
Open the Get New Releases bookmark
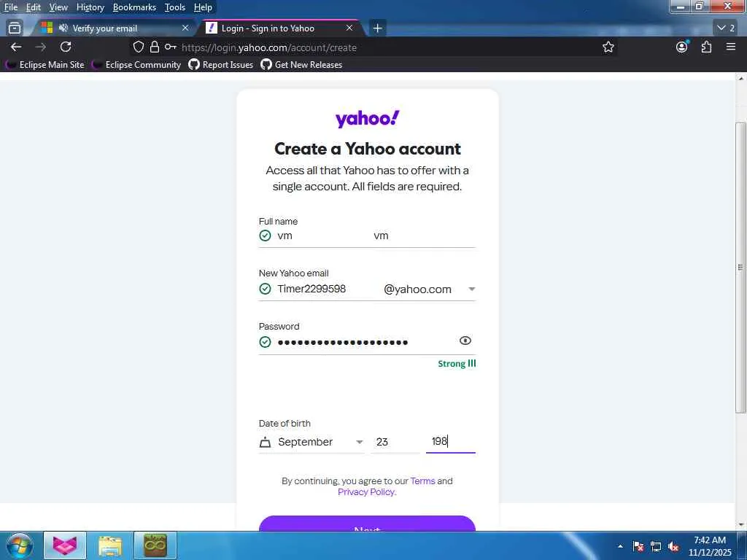pyautogui.click(x=301, y=65)
